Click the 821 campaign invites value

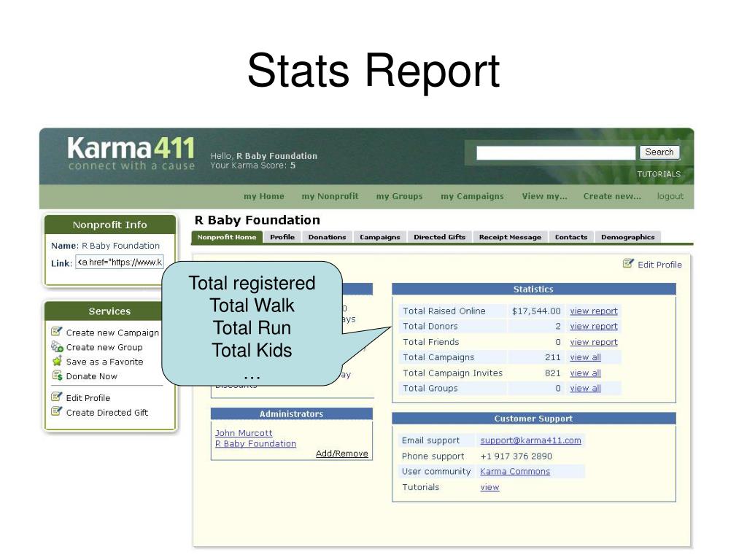click(x=553, y=373)
